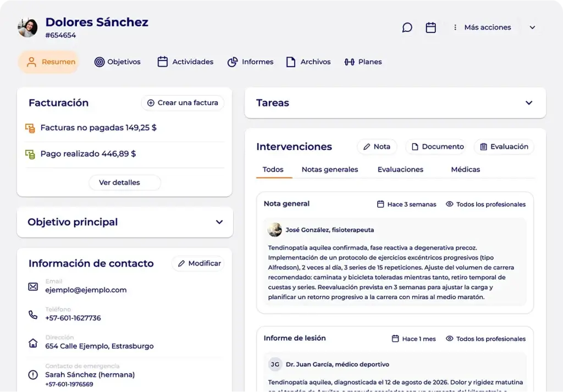Viewport: 563px width, 392px height.
Task: Click the three-dot Más acciones icon
Action: coord(455,27)
